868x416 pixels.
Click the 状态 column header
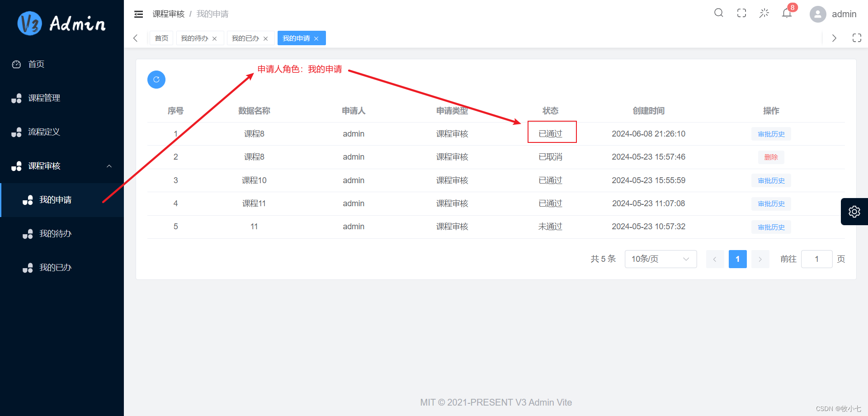click(x=550, y=111)
